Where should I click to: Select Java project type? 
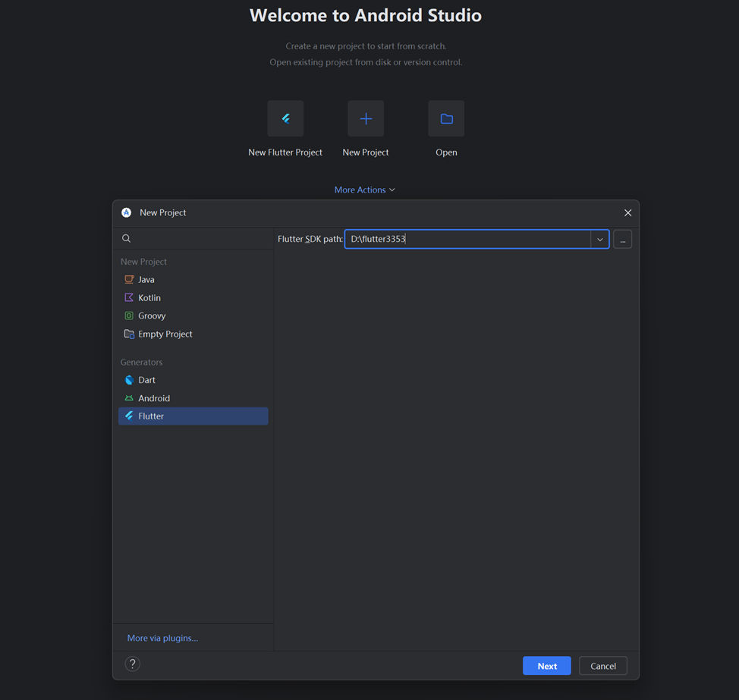[193, 279]
